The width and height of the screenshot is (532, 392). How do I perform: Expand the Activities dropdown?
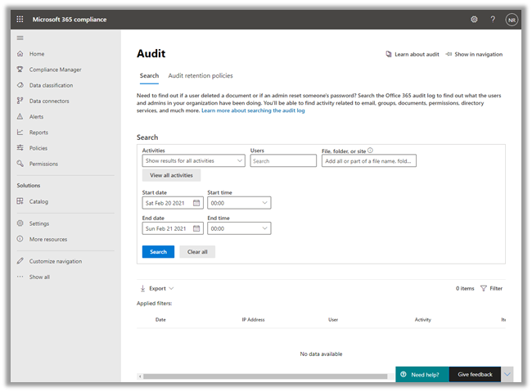pos(193,161)
